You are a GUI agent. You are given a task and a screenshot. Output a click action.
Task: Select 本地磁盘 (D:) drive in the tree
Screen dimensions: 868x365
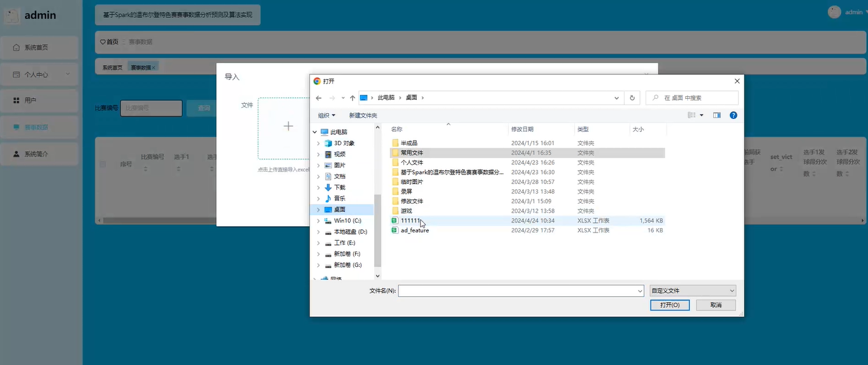pyautogui.click(x=351, y=232)
